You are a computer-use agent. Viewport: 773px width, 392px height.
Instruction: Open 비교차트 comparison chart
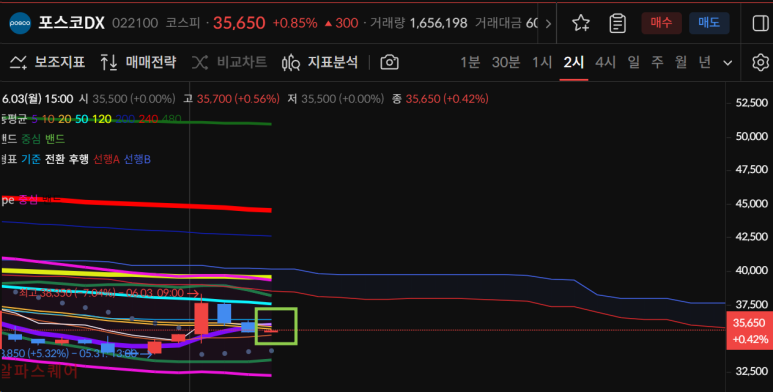point(229,63)
